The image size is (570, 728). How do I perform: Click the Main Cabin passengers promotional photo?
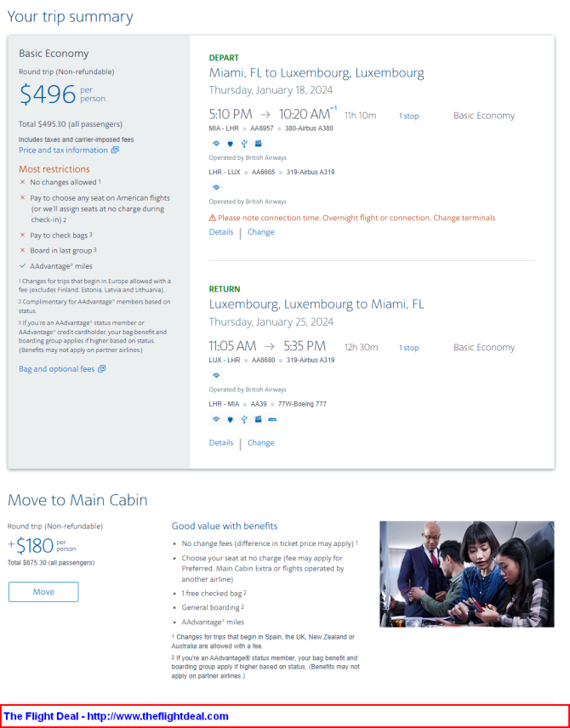[466, 574]
